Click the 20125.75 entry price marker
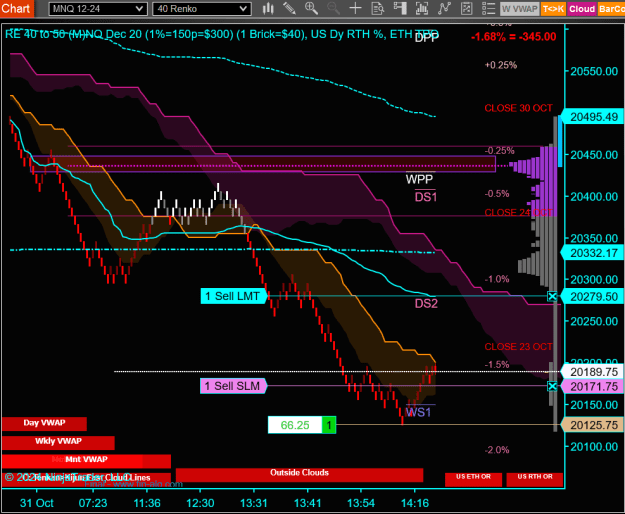Viewport: 625px width, 514px height. tap(593, 425)
